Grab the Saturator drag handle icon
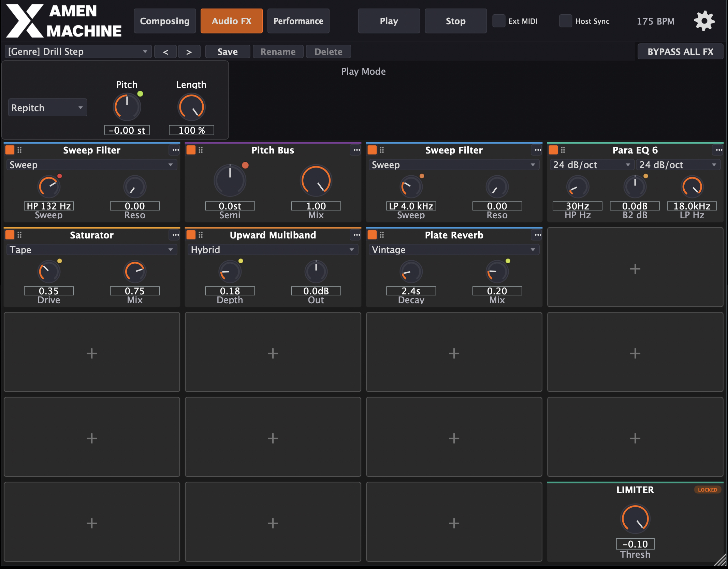Image resolution: width=728 pixels, height=569 pixels. click(x=19, y=235)
